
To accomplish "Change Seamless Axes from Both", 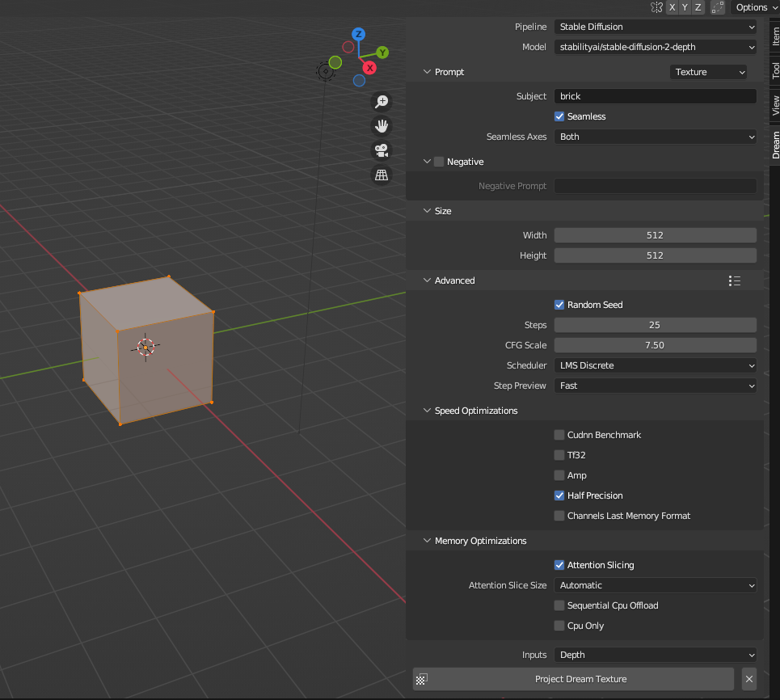I will click(x=655, y=137).
